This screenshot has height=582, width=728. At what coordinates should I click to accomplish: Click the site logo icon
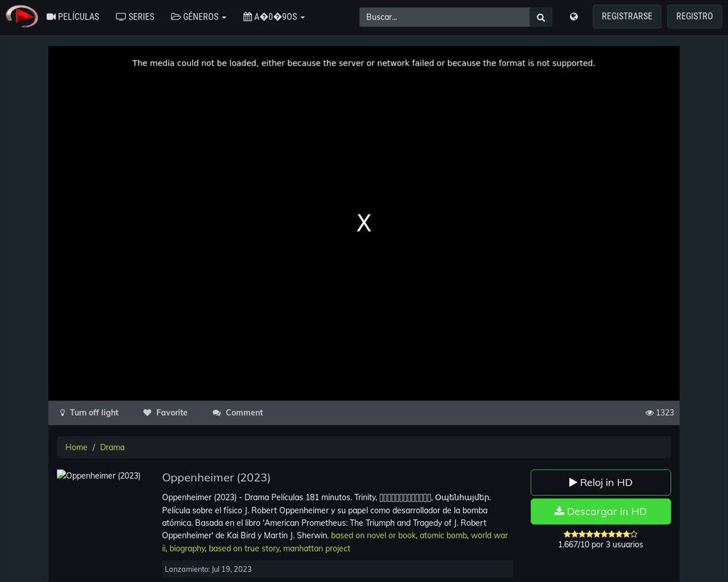21,16
